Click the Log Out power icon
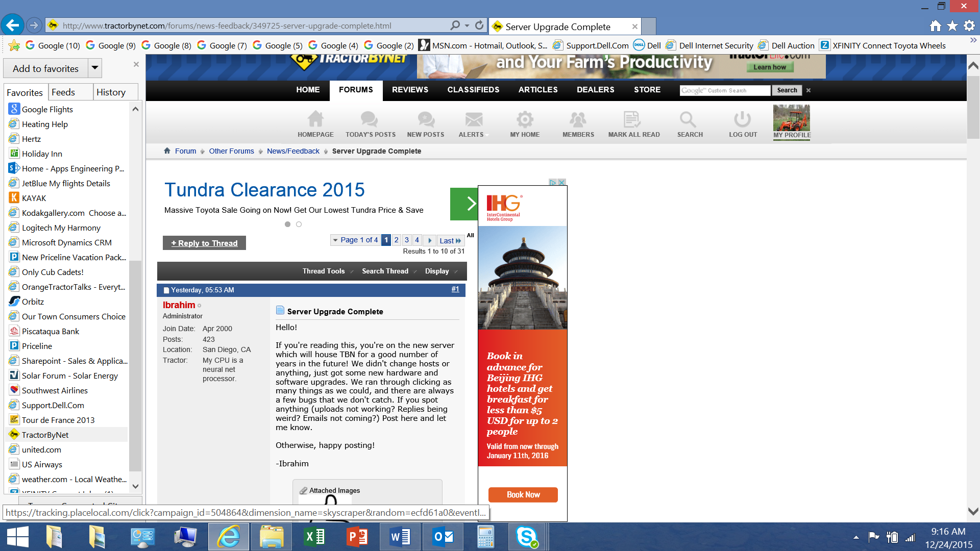Image resolution: width=980 pixels, height=551 pixels. 742,119
